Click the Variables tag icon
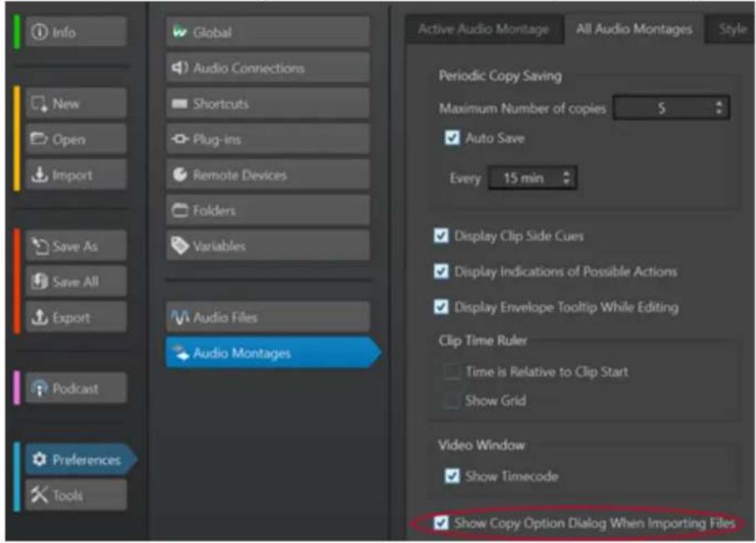This screenshot has height=543, width=756. tap(180, 245)
